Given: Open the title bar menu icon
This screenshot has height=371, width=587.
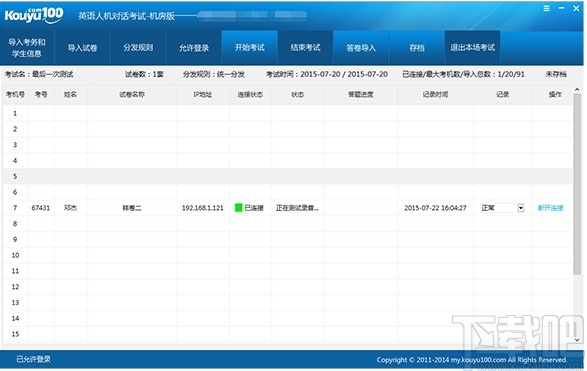Looking at the screenshot, I should coord(547,8).
